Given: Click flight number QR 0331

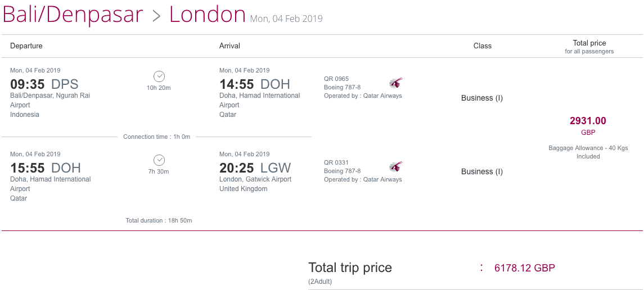Looking at the screenshot, I should tap(336, 162).
